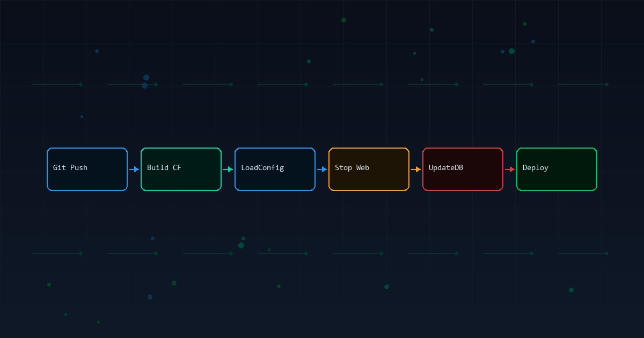
Task: Click the arrow from Git Push to Build CF
Action: (x=134, y=170)
